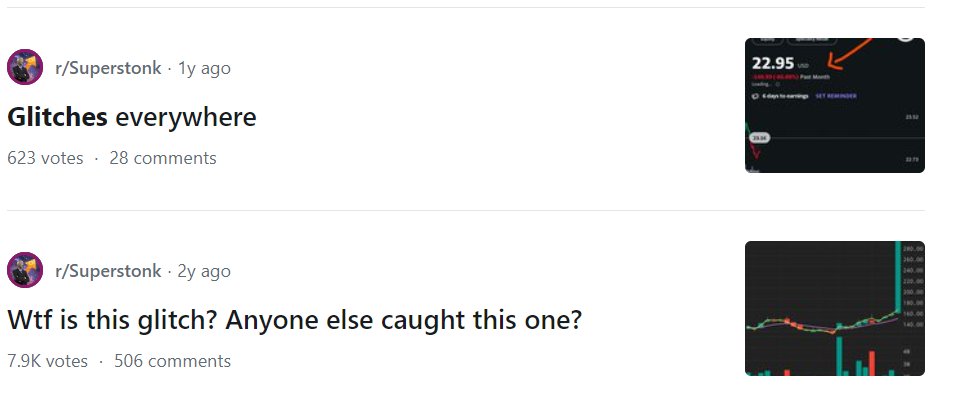Open r/Superstonk link above Glitches everywhere
953x411 pixels.
[x=108, y=68]
